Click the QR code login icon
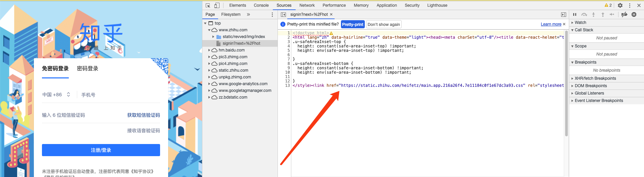 160,66
